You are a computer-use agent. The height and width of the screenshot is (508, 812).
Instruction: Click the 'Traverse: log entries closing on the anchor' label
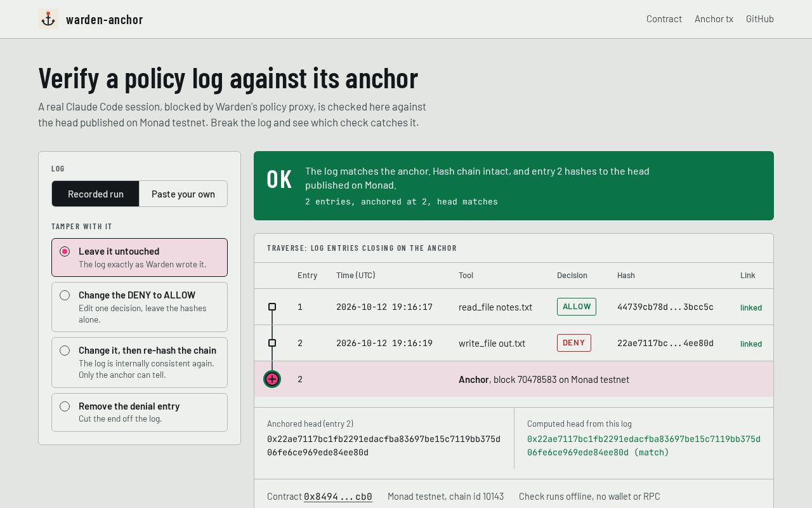tap(362, 248)
